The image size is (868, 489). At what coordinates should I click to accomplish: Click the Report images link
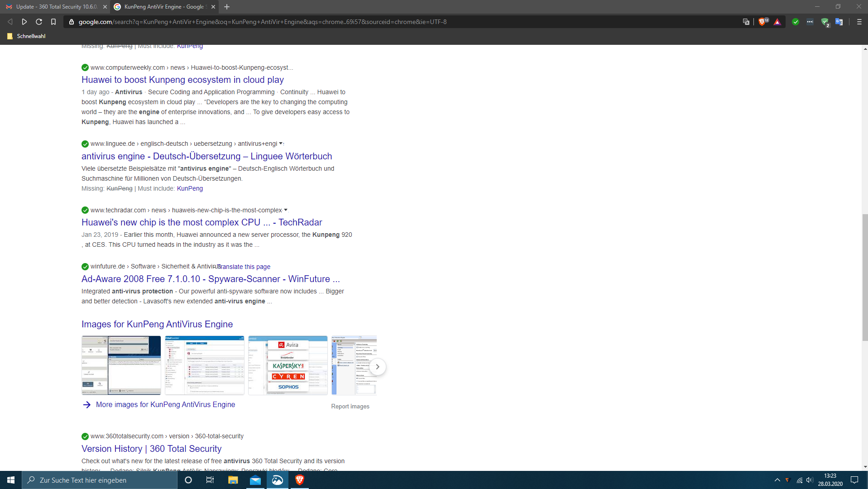coord(350,407)
